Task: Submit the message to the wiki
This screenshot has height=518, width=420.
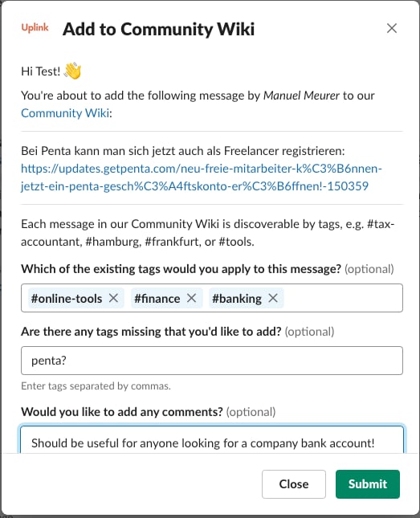Action: coord(368,484)
